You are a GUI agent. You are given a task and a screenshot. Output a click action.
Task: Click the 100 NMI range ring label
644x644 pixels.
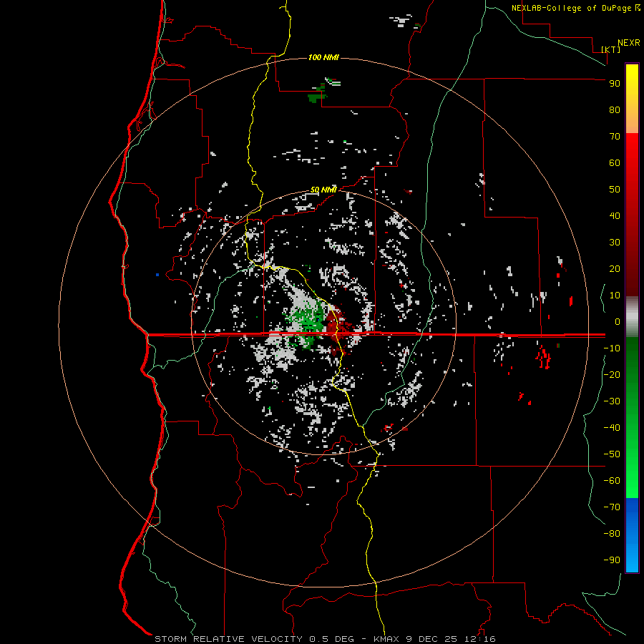pyautogui.click(x=323, y=57)
